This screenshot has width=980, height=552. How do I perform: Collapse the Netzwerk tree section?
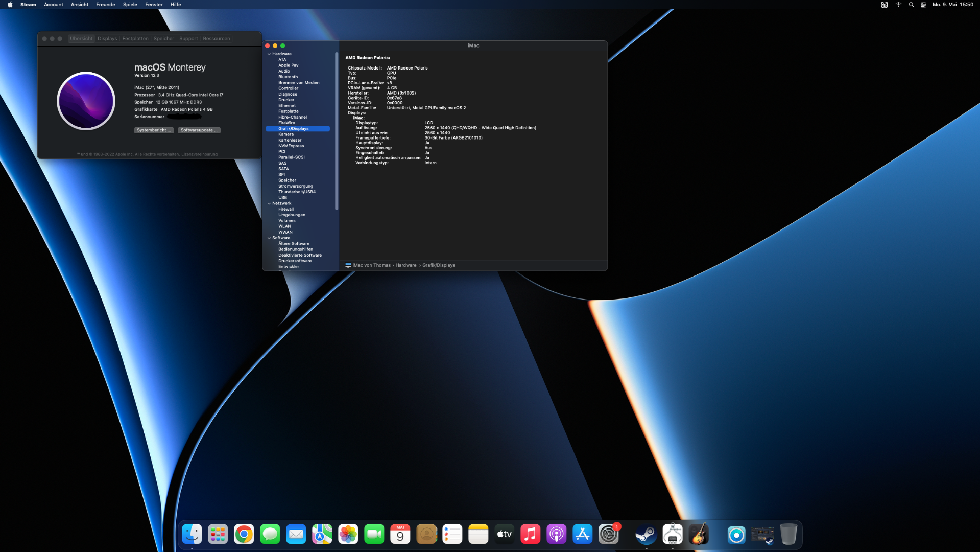click(x=269, y=203)
